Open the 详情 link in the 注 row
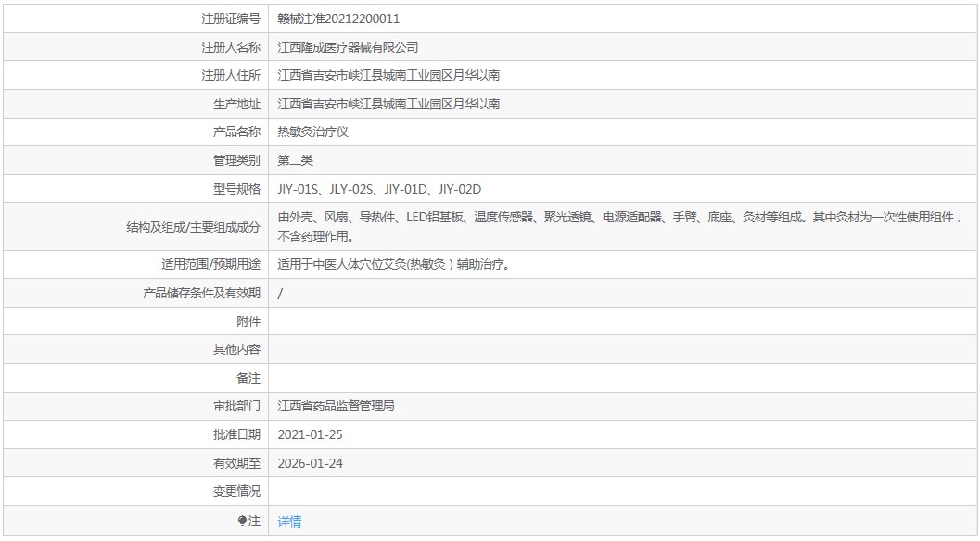 point(289,521)
